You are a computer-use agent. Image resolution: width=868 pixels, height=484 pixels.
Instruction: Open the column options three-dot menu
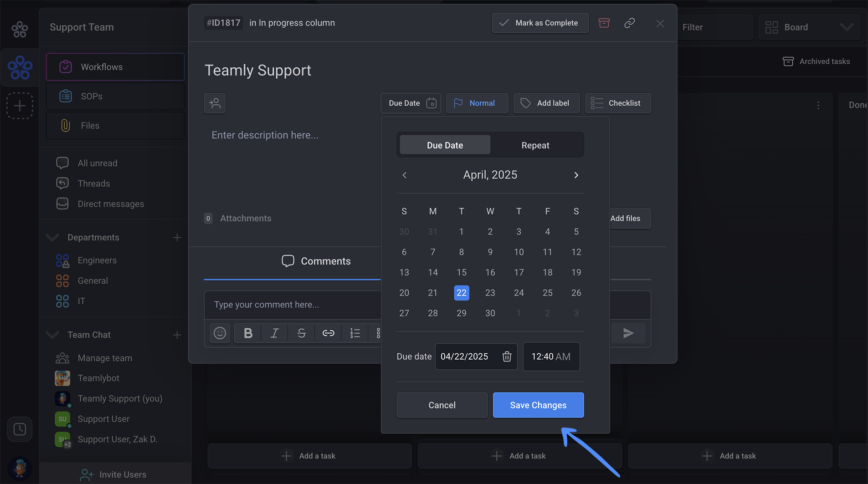818,105
